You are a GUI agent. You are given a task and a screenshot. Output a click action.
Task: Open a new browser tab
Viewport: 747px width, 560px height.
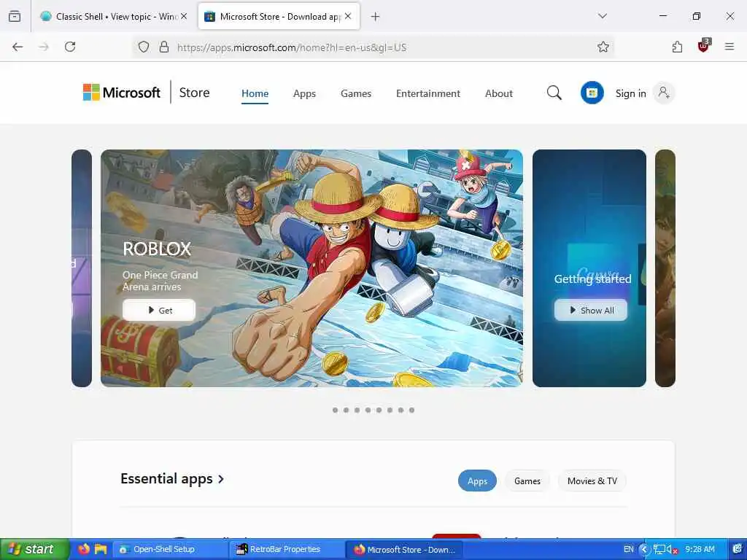[x=376, y=17]
